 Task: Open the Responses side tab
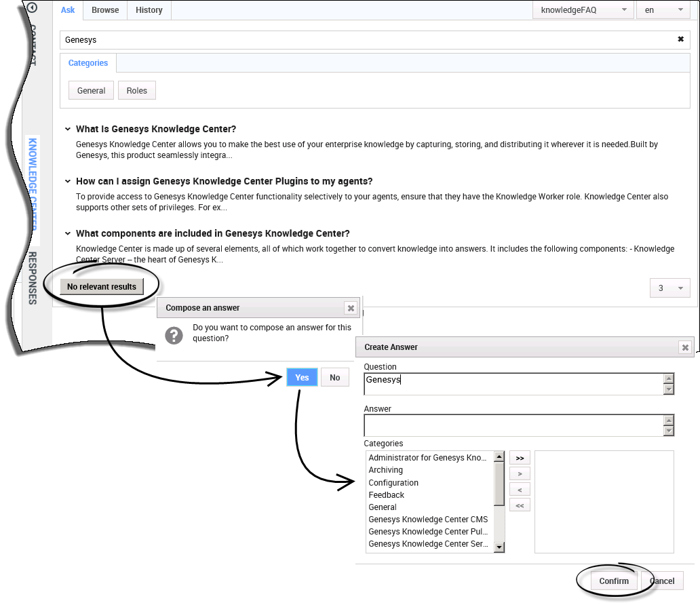click(x=33, y=277)
